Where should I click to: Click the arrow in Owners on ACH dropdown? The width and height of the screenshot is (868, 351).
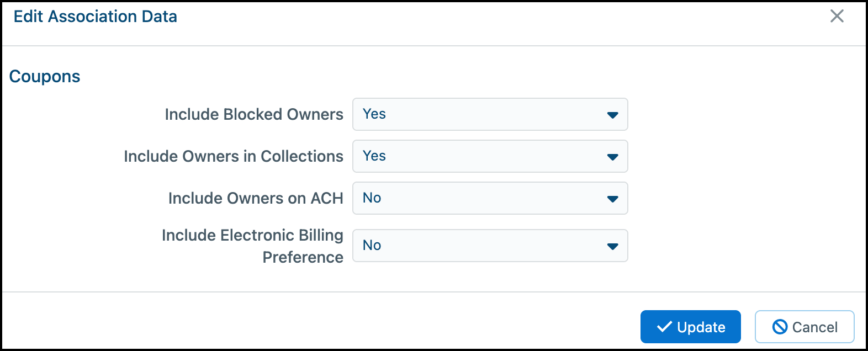tap(612, 199)
